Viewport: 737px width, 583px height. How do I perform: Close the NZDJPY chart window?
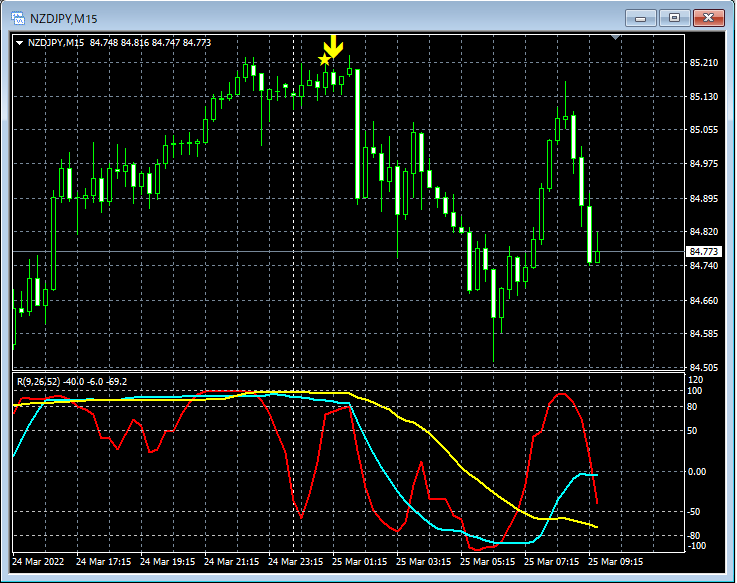click(x=709, y=18)
